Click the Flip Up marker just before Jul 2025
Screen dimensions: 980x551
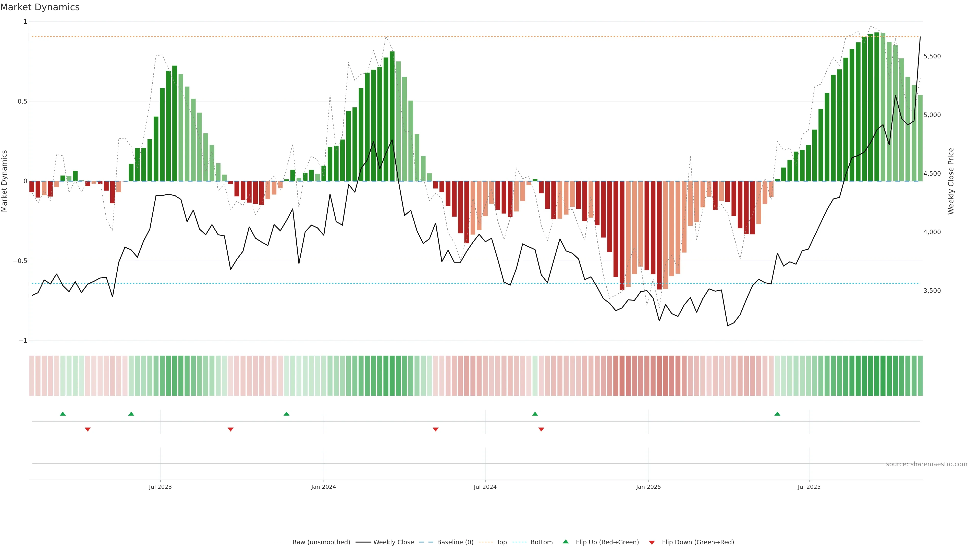[777, 414]
